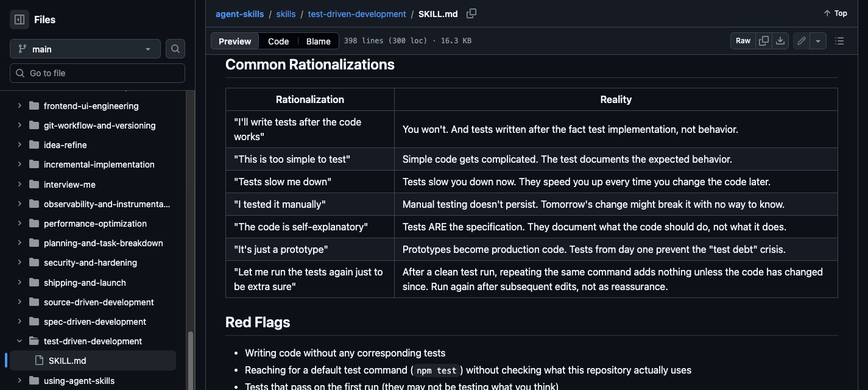Click the SKILL.md file icon in tree
This screenshot has width=868, height=390.
coord(39,361)
